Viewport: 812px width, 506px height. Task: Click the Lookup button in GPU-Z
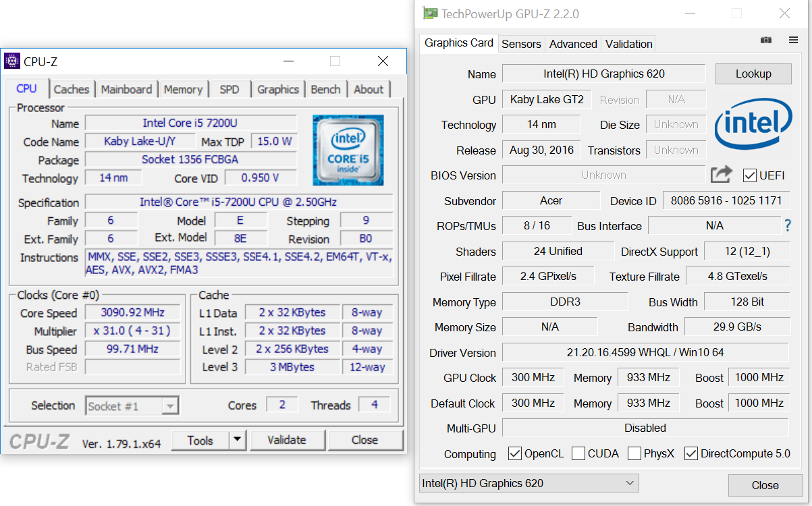[x=753, y=74]
